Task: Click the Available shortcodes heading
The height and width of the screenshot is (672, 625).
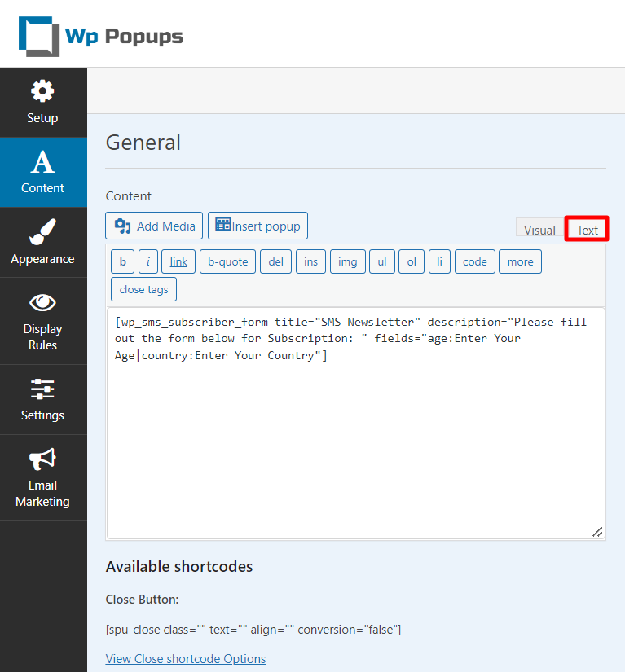Action: [x=179, y=567]
